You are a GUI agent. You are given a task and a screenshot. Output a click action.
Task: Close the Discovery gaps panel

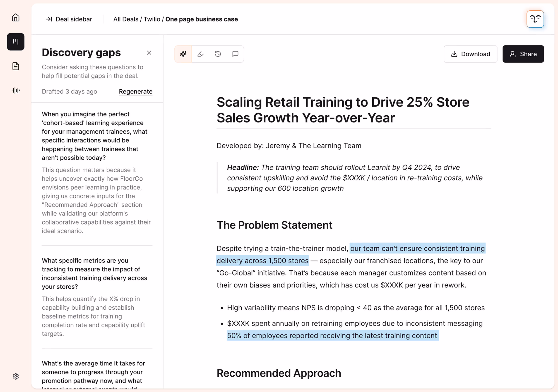coord(149,53)
